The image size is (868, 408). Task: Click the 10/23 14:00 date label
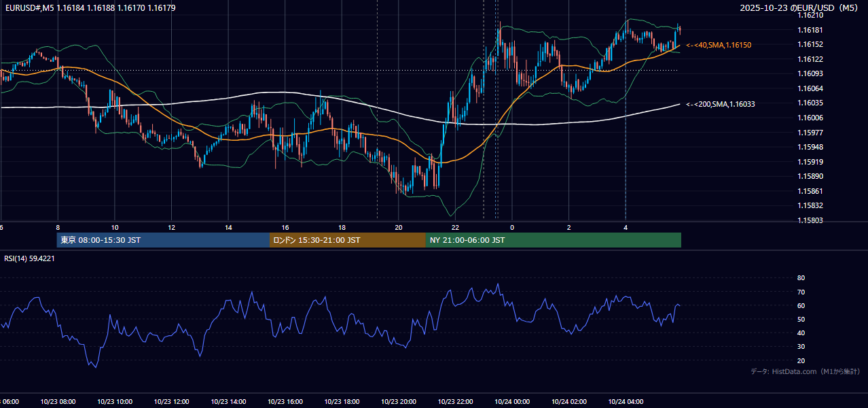[228, 402]
